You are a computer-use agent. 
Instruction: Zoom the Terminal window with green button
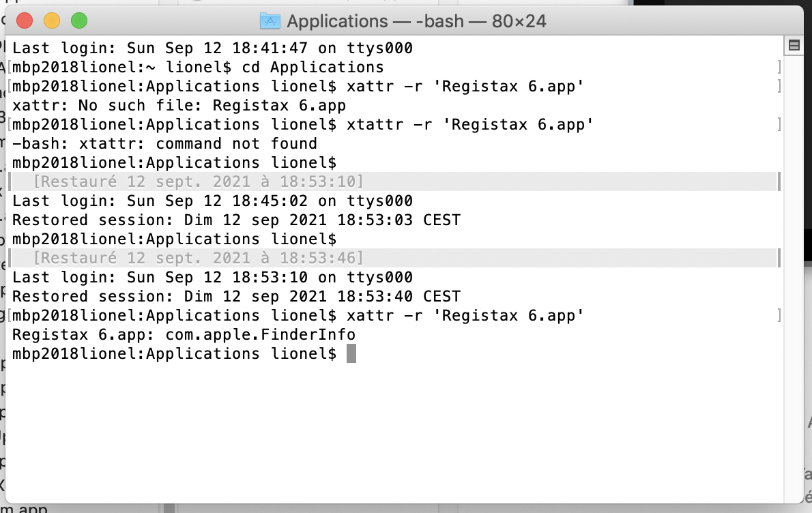pyautogui.click(x=79, y=21)
